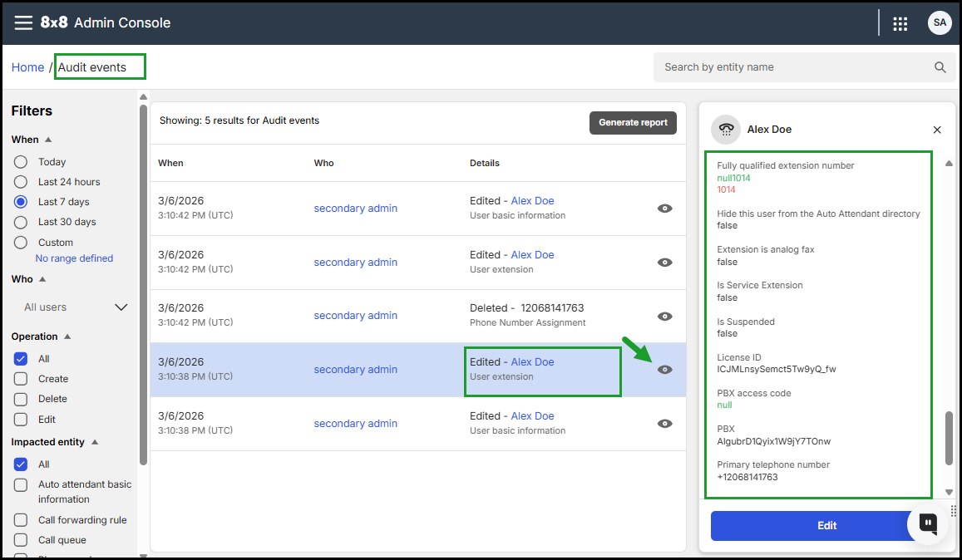The height and width of the screenshot is (560, 962).
Task: Select the Today time filter
Action: point(21,162)
